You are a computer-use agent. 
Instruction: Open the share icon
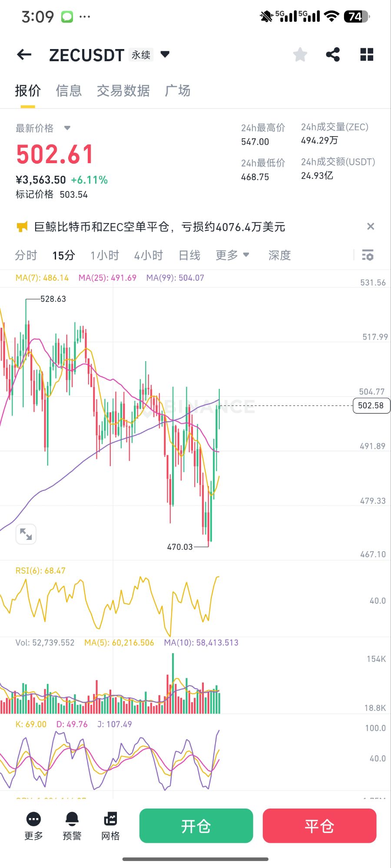click(x=333, y=55)
